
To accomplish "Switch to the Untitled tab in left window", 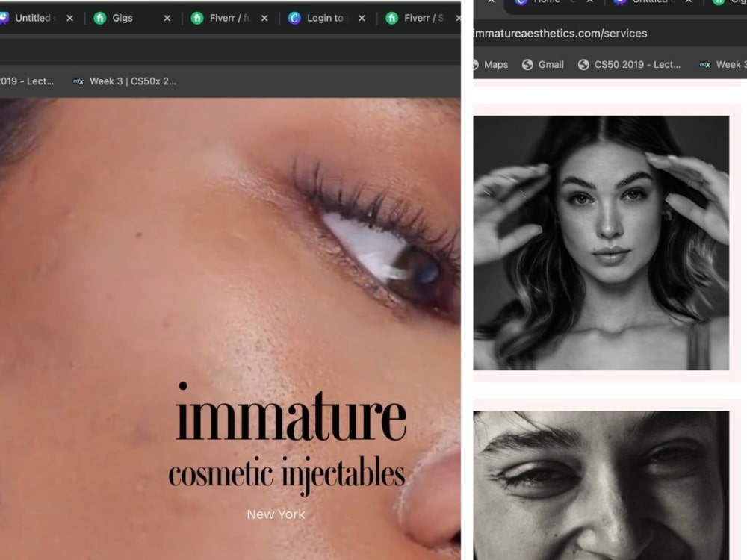I will [33, 18].
